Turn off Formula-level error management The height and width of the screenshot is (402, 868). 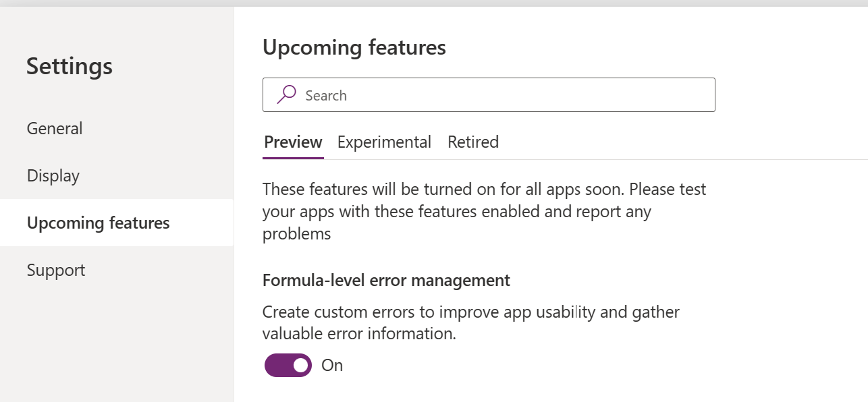coord(288,365)
